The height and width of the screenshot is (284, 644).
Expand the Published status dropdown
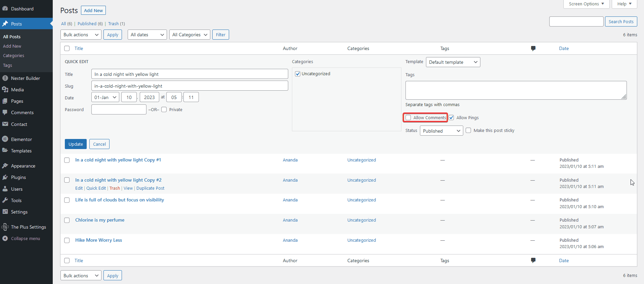point(441,131)
